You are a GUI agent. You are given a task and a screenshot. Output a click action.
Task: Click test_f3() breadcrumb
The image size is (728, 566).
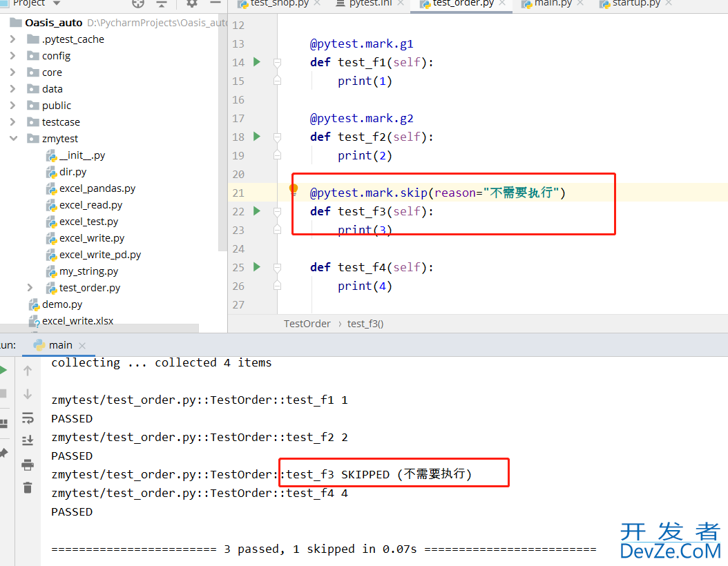click(x=365, y=324)
